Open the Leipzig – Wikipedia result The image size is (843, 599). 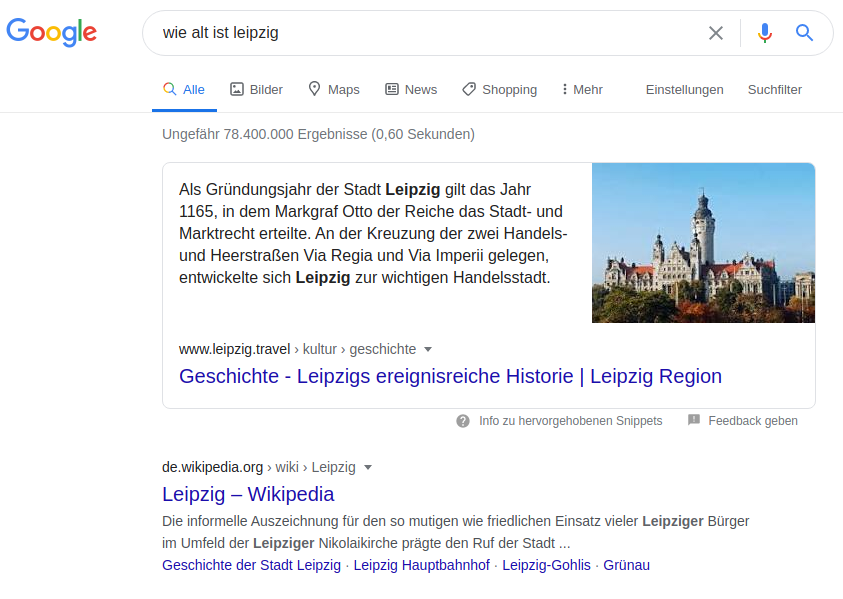click(x=248, y=494)
